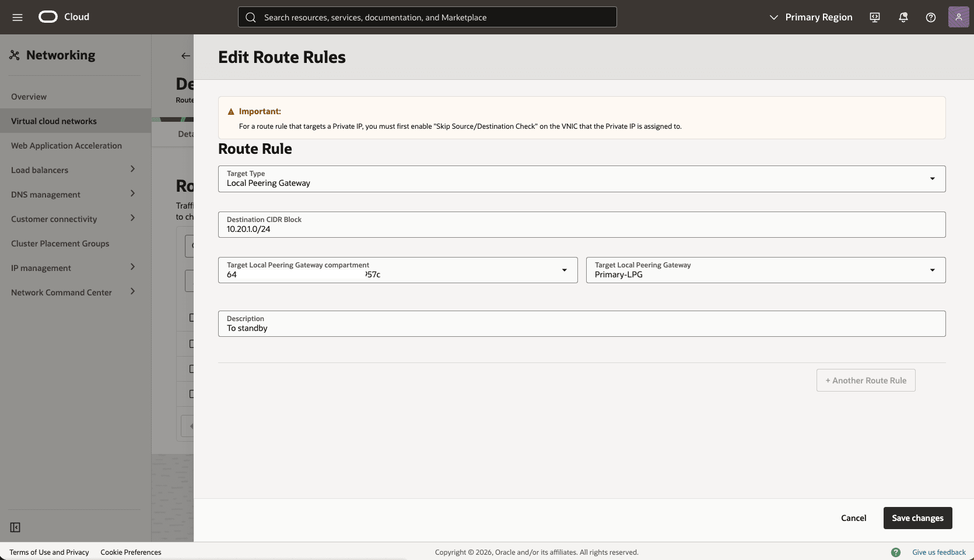Click the Save changes button
The height and width of the screenshot is (560, 974).
[917, 517]
